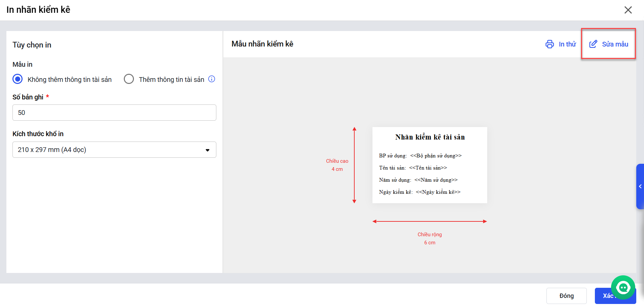The image size is (644, 307).
Task: Click the Thêm thông tin tài sản label text
Action: coord(171,80)
